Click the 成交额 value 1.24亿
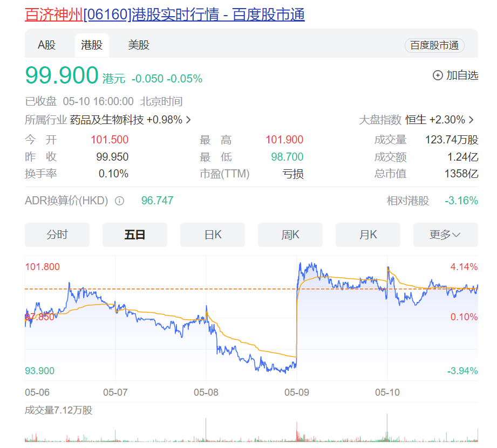 pos(463,157)
